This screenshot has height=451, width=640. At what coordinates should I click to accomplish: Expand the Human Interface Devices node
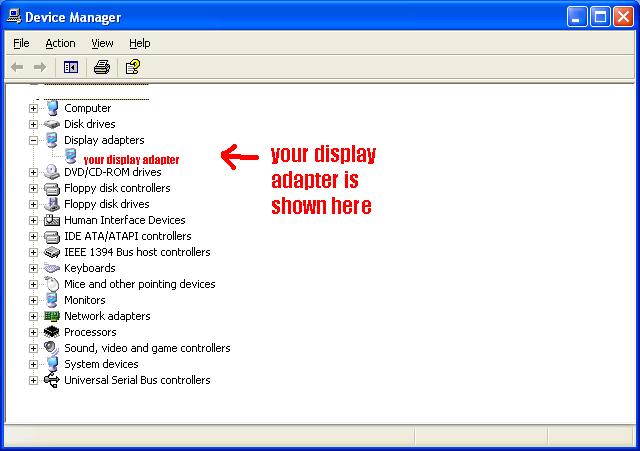click(x=33, y=220)
